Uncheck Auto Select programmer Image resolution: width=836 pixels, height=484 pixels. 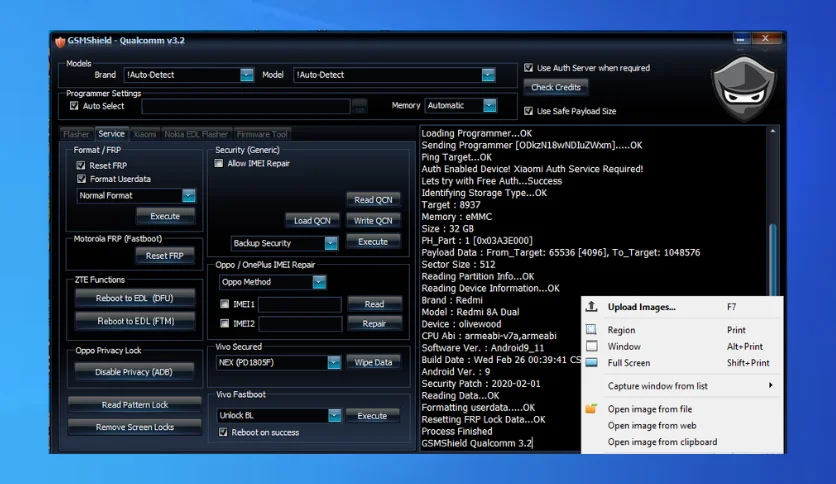(x=74, y=106)
